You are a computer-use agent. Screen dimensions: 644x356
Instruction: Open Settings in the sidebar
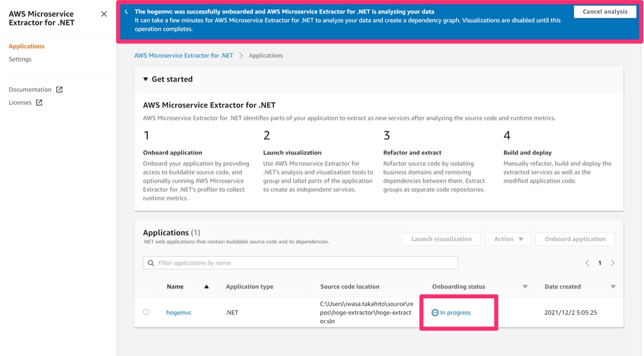click(x=20, y=59)
